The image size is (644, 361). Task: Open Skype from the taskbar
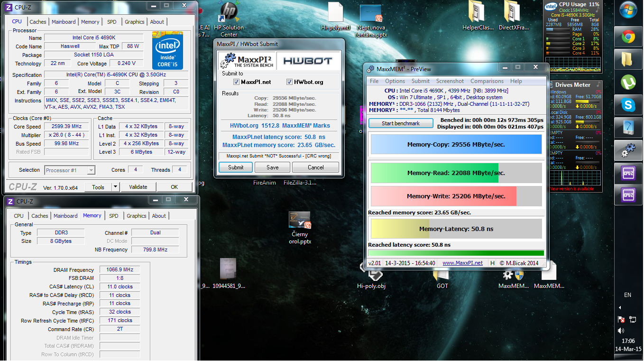pyautogui.click(x=628, y=105)
